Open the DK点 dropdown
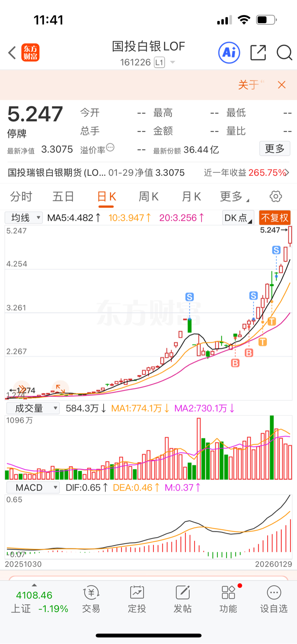The width and height of the screenshot is (297, 644). (238, 218)
